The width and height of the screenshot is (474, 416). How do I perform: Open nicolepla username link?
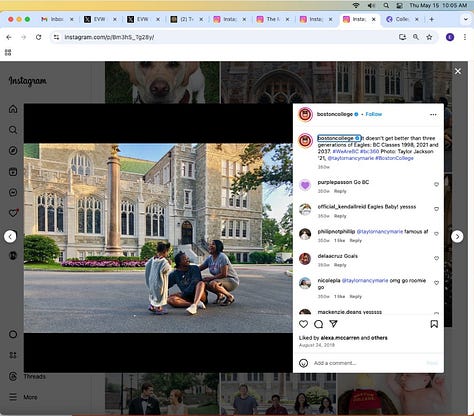point(329,281)
